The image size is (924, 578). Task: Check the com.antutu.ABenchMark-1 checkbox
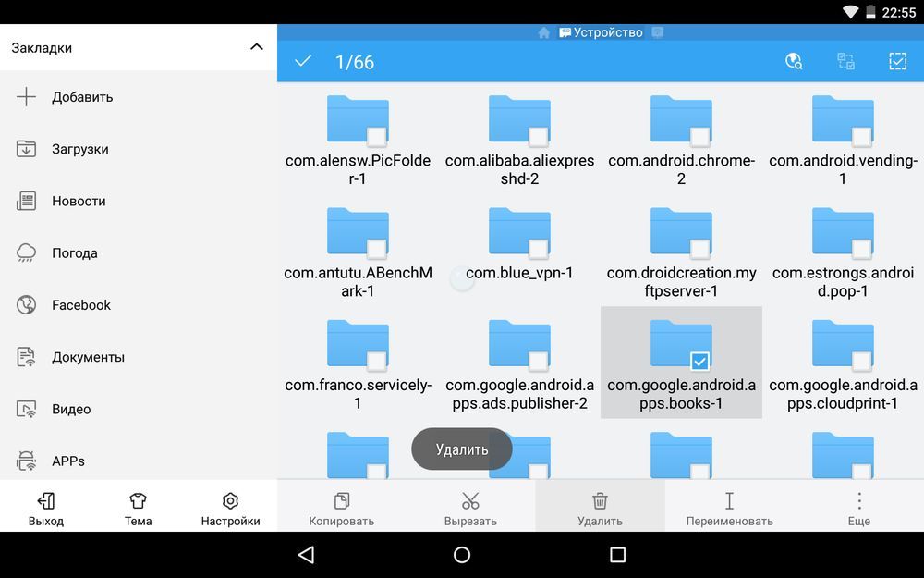(x=376, y=248)
